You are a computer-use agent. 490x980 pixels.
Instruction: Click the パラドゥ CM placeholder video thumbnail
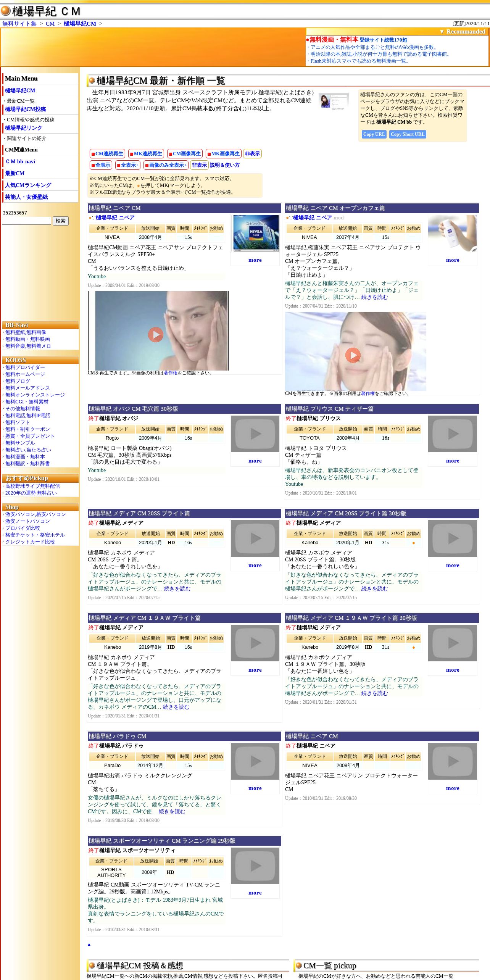coord(255,761)
